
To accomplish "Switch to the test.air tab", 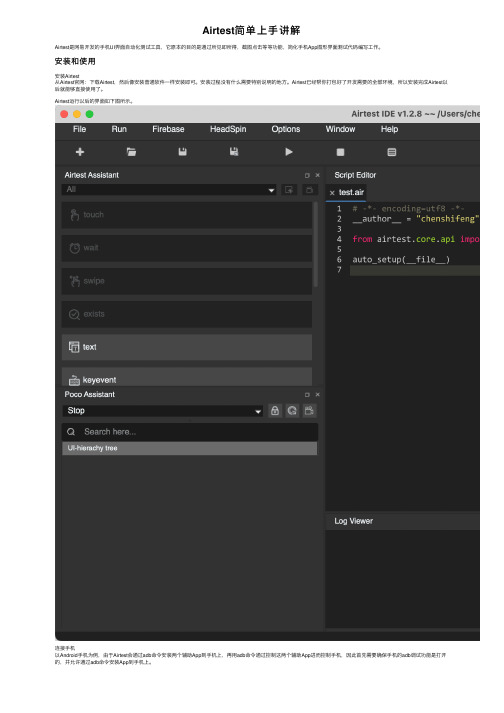I will [x=351, y=192].
